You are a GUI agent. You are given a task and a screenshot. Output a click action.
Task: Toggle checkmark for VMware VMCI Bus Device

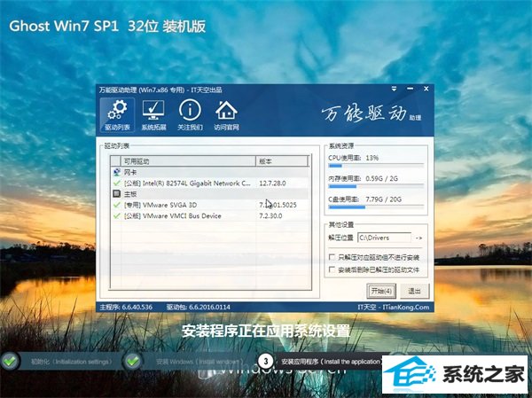coord(117,215)
